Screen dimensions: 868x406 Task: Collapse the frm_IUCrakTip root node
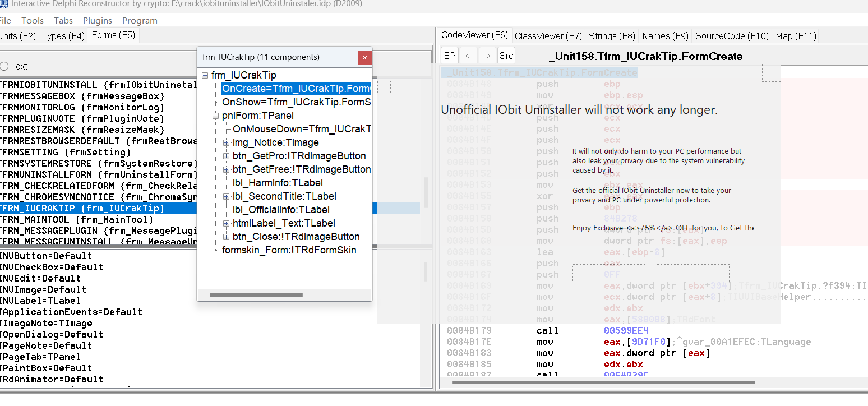[x=205, y=75]
